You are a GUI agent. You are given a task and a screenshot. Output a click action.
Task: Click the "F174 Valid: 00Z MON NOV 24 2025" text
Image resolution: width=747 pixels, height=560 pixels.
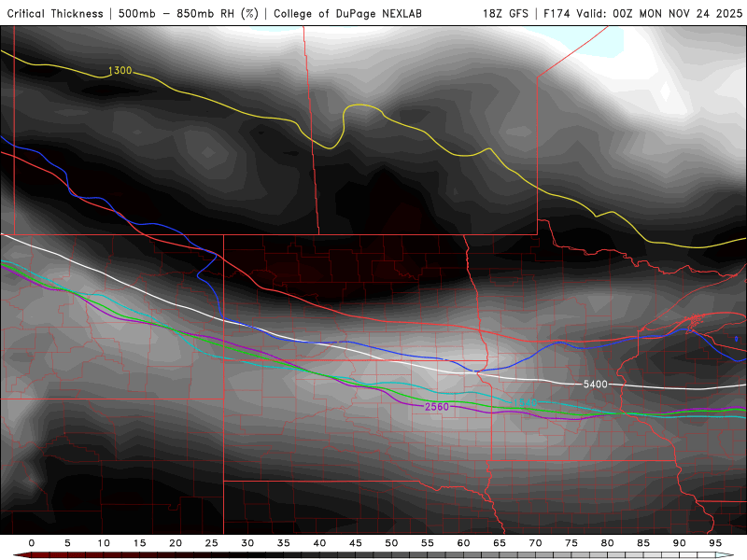pos(642,14)
